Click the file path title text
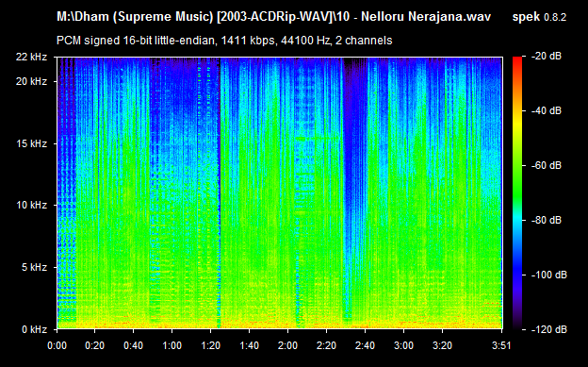This screenshot has height=367, width=588. pyautogui.click(x=274, y=17)
